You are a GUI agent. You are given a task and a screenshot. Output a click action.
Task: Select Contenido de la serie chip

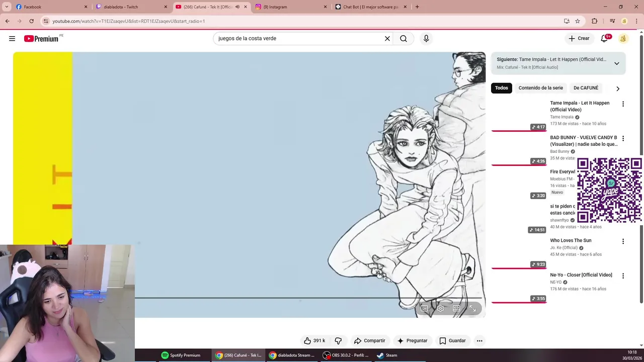pos(541,88)
